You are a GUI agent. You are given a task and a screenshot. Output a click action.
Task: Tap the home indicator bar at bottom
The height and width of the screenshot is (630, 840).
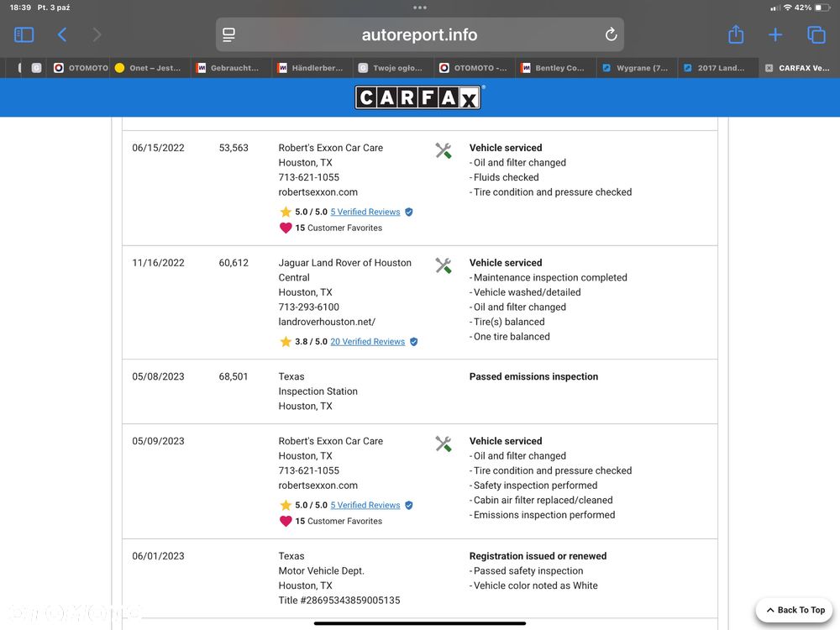pyautogui.click(x=419, y=623)
